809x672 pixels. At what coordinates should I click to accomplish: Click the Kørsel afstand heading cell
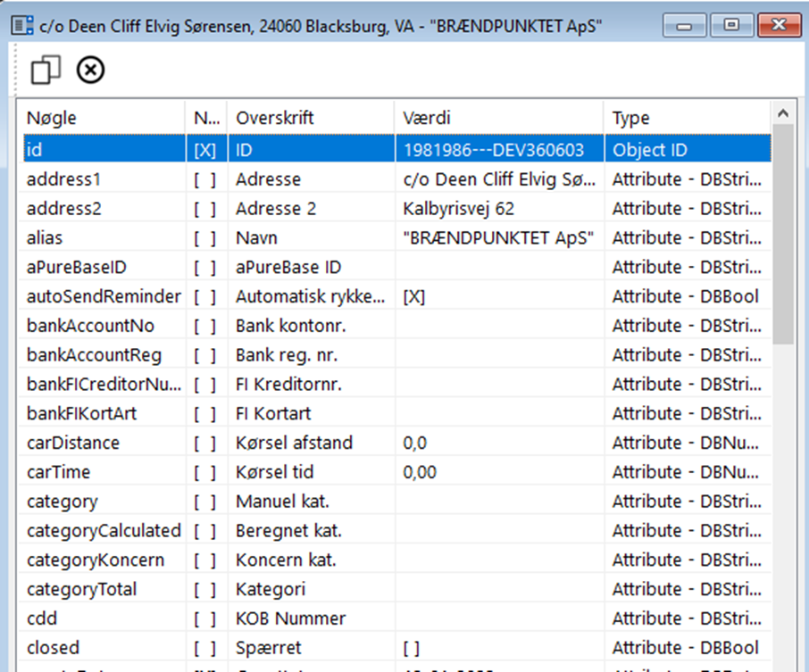311,443
